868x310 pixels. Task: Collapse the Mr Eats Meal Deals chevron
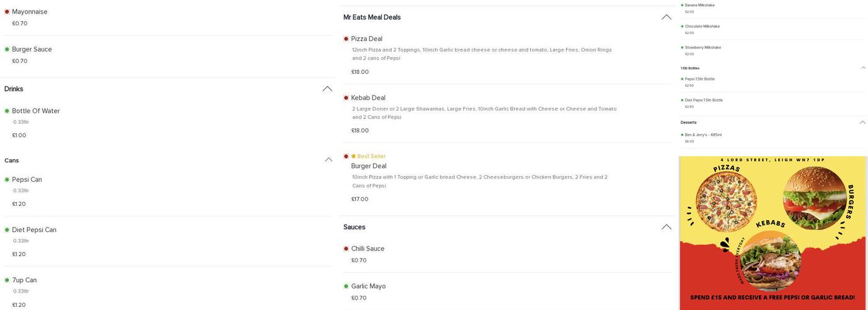tap(666, 17)
